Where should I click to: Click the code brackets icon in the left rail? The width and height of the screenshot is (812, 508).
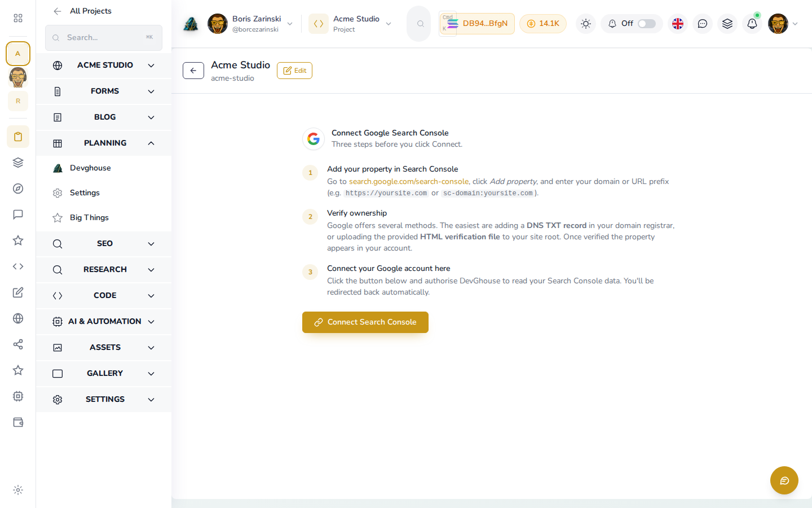18,266
